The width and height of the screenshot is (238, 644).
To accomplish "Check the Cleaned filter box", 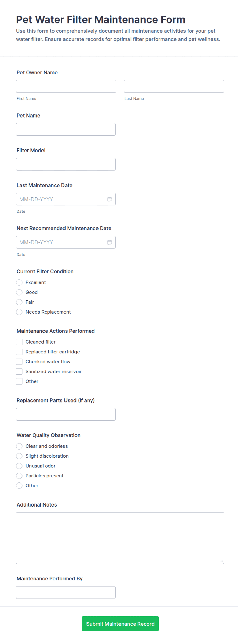I will (x=19, y=342).
